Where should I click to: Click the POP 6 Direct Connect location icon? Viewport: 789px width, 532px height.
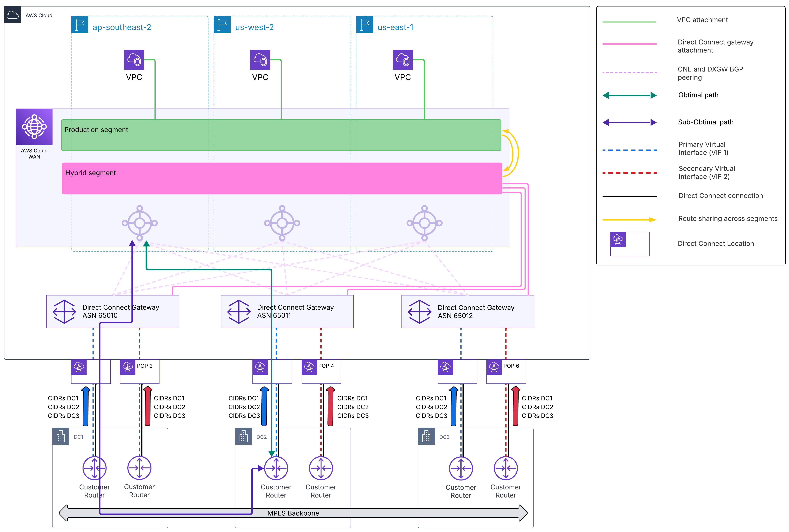[x=494, y=367]
